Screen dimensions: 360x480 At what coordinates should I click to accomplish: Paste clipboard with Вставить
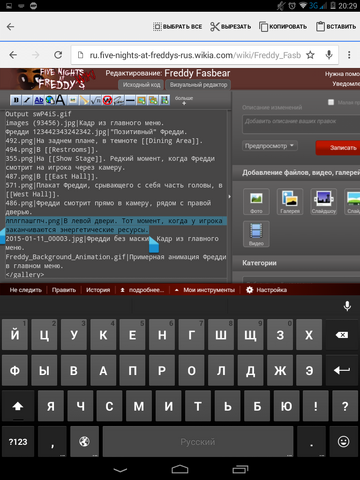coord(336,26)
